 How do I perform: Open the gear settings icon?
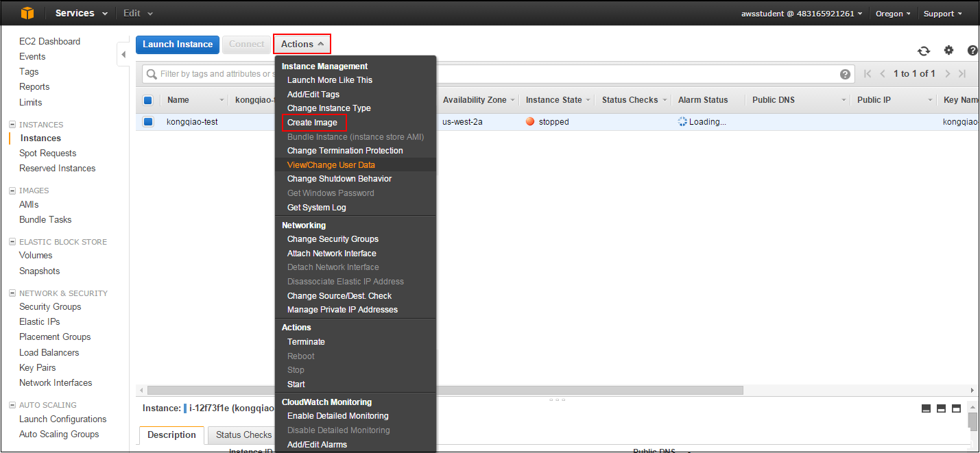pos(948,50)
